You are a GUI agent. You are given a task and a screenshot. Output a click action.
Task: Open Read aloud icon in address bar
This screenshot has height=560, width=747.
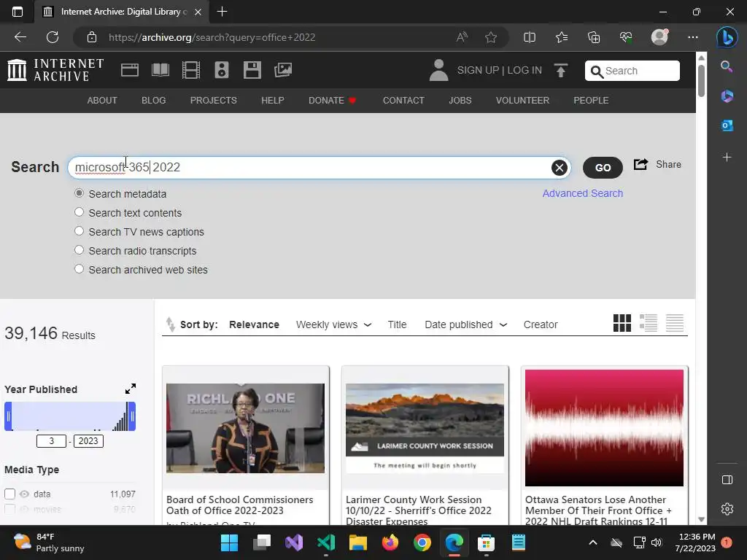[462, 37]
